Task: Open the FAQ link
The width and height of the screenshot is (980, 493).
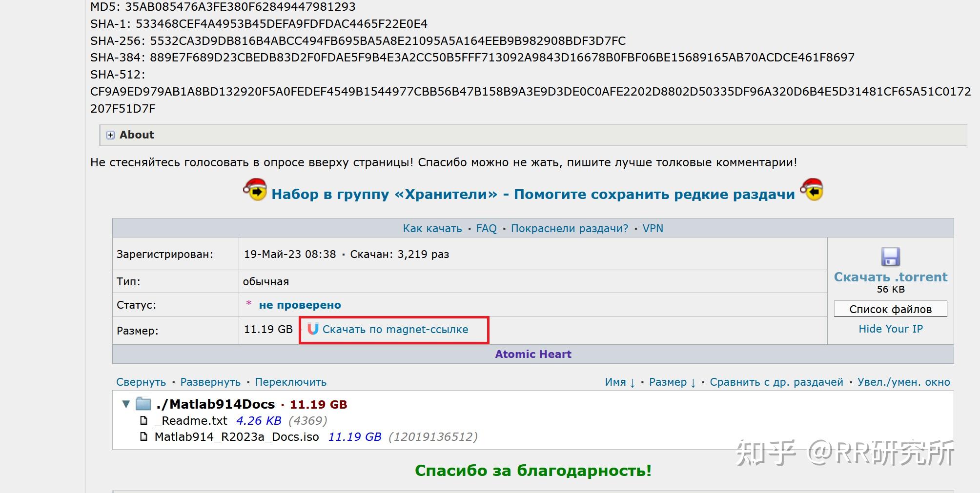Action: (486, 229)
